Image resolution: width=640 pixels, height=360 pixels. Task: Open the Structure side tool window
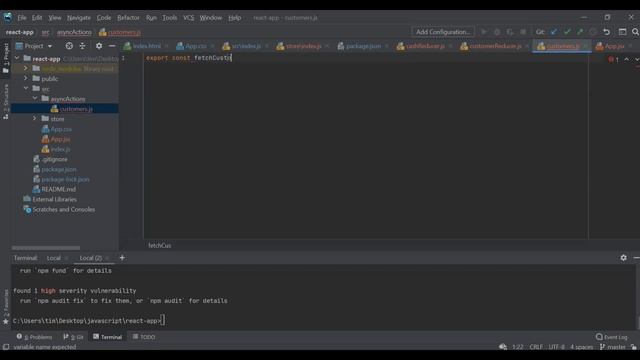point(6,101)
